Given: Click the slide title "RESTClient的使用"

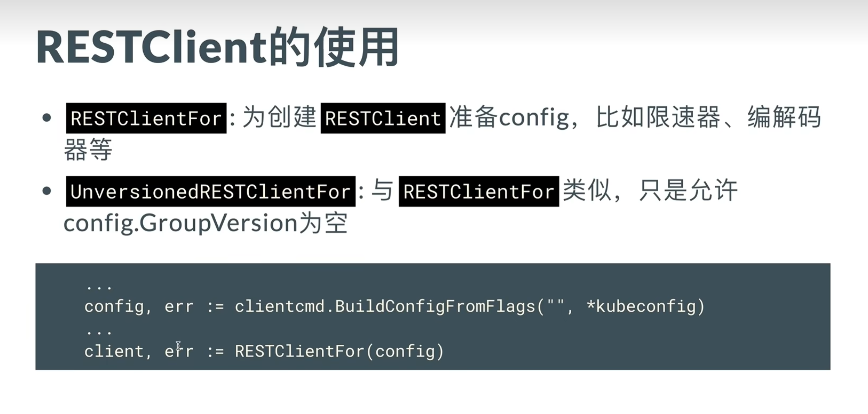Looking at the screenshot, I should [218, 47].
